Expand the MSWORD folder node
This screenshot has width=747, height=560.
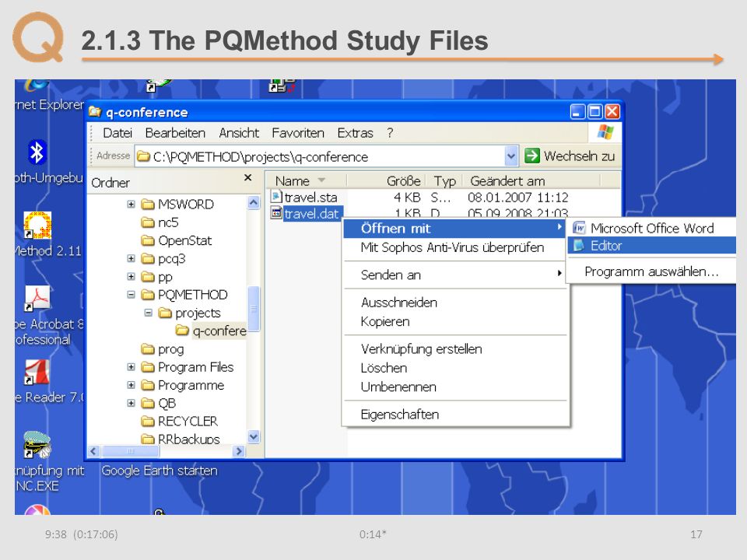coord(131,205)
